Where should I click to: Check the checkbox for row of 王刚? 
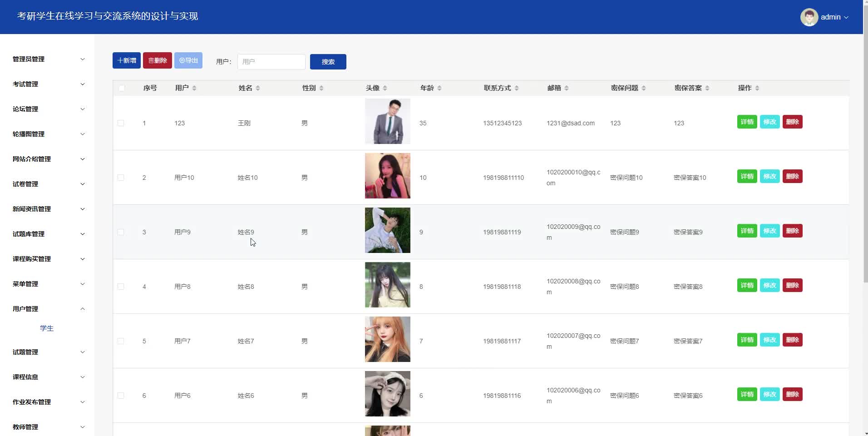tap(121, 123)
